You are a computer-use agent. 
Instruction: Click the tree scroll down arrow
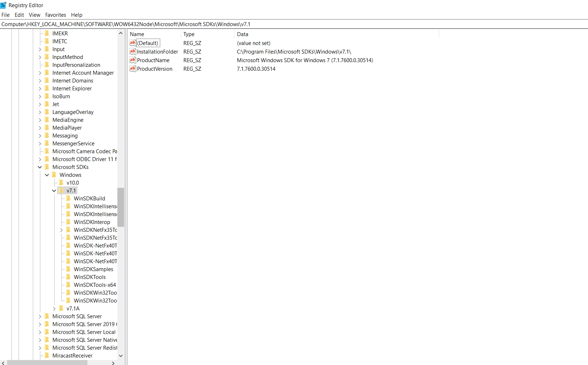click(x=121, y=356)
